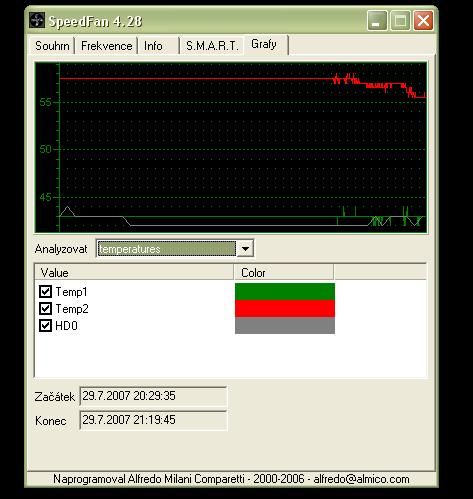Click the 50 axis label on graph
Viewport: 473px width, 499px height.
tap(46, 149)
